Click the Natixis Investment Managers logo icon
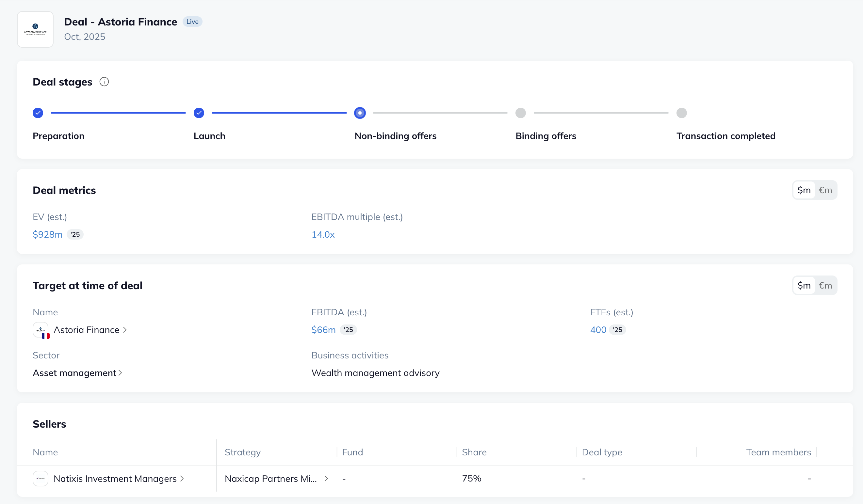Viewport: 863px width, 504px height. point(41,478)
